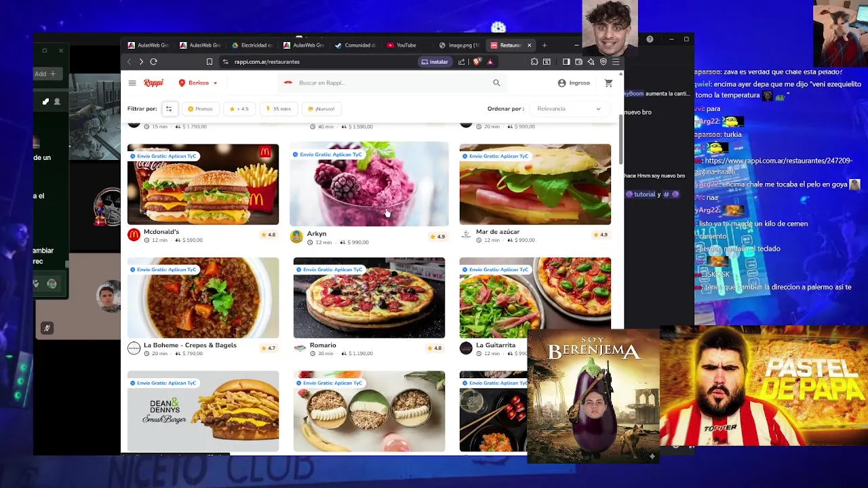
Task: Click the share icon in address bar
Action: point(462,62)
